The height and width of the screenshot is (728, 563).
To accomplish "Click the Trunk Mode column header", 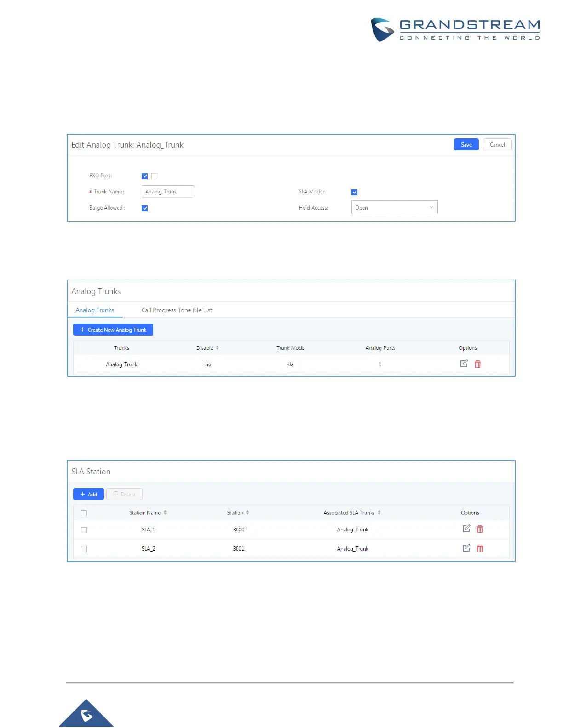I will pos(290,348).
